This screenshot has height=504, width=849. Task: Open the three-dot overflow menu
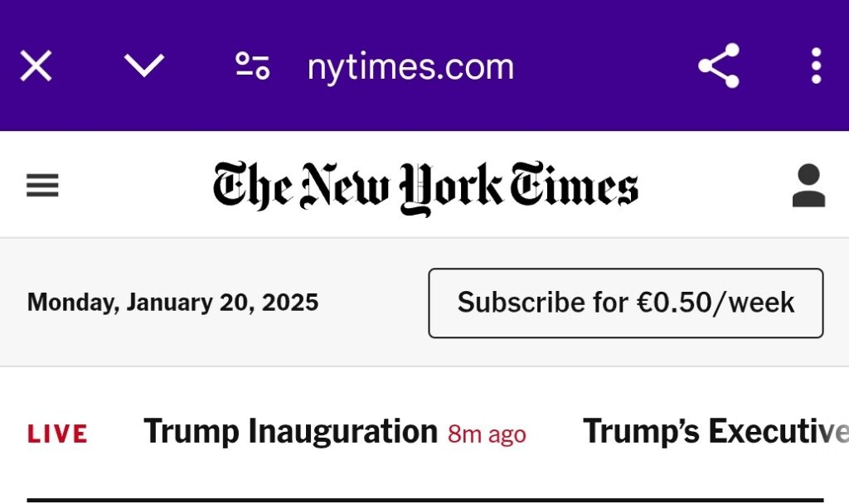coord(817,65)
